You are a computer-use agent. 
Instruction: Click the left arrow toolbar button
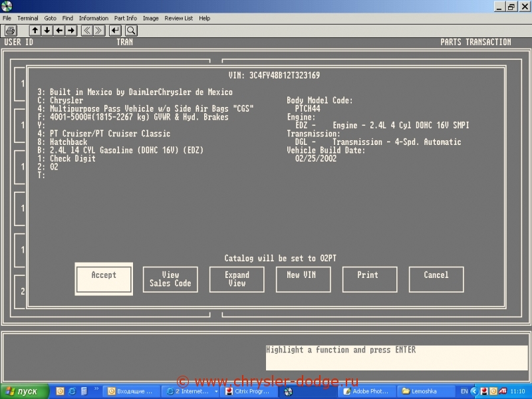[x=59, y=31]
